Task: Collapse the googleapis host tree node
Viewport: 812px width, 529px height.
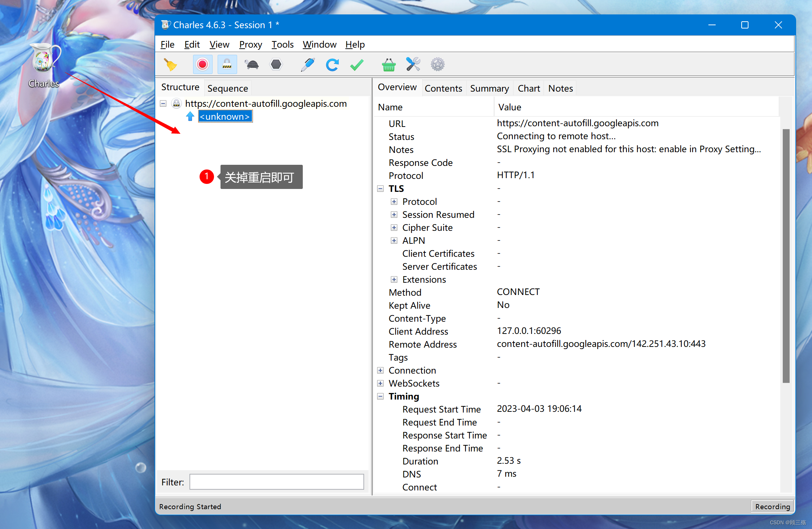Action: 163,104
